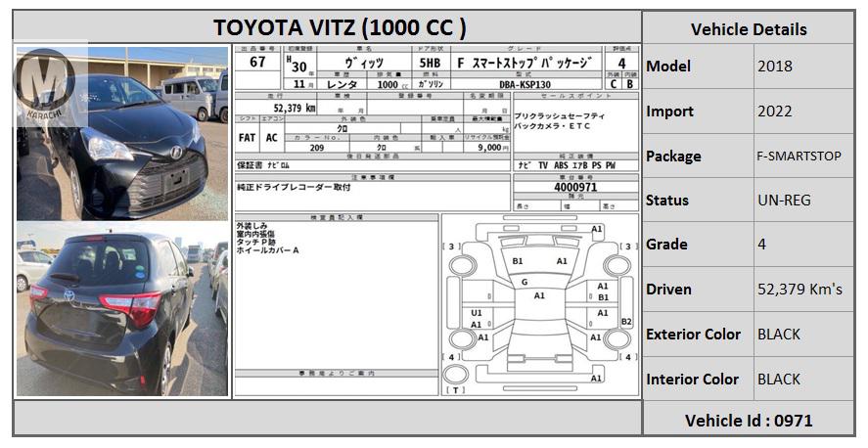Select the Grade row value 4
868x448 pixels.
click(762, 245)
